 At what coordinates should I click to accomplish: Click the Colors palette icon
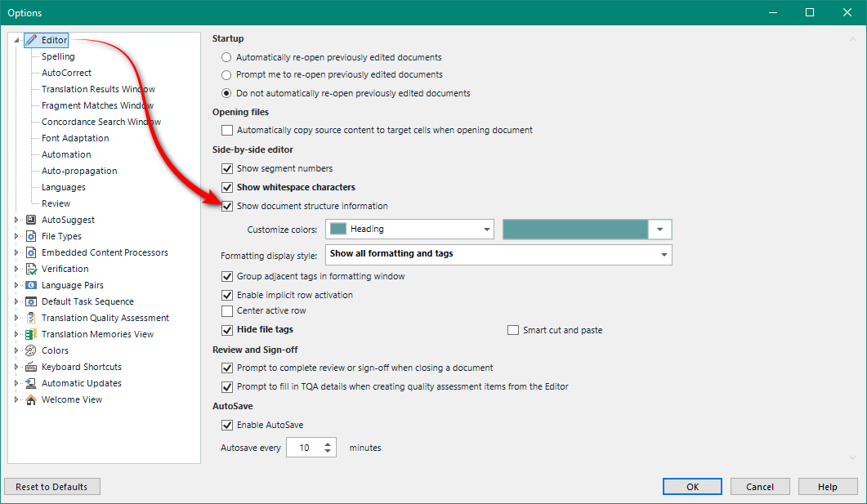pos(31,350)
